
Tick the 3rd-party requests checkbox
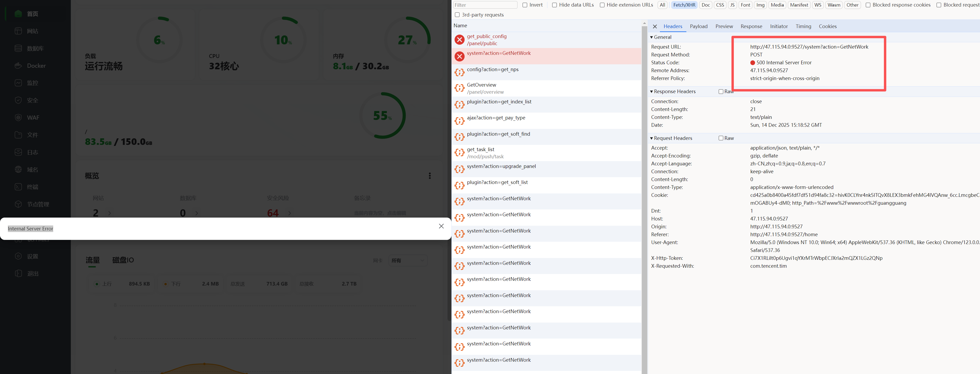click(457, 15)
